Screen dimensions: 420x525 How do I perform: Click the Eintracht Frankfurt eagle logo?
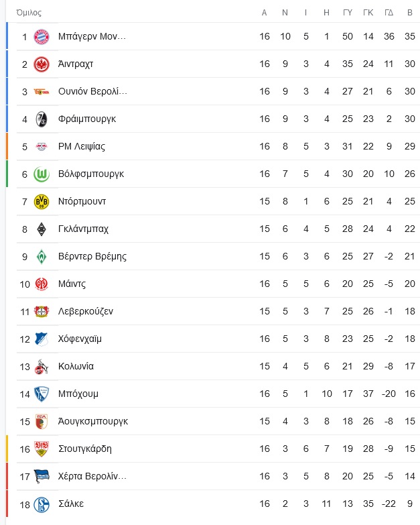[x=42, y=64]
